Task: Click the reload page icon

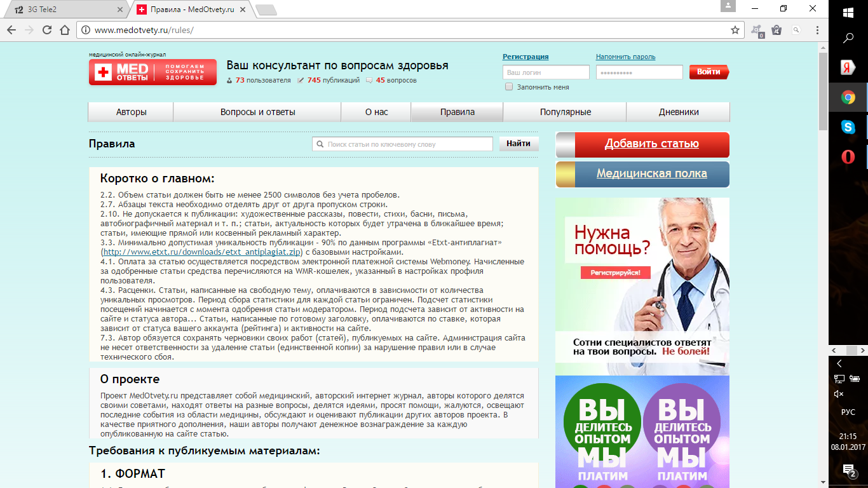Action: click(x=46, y=30)
